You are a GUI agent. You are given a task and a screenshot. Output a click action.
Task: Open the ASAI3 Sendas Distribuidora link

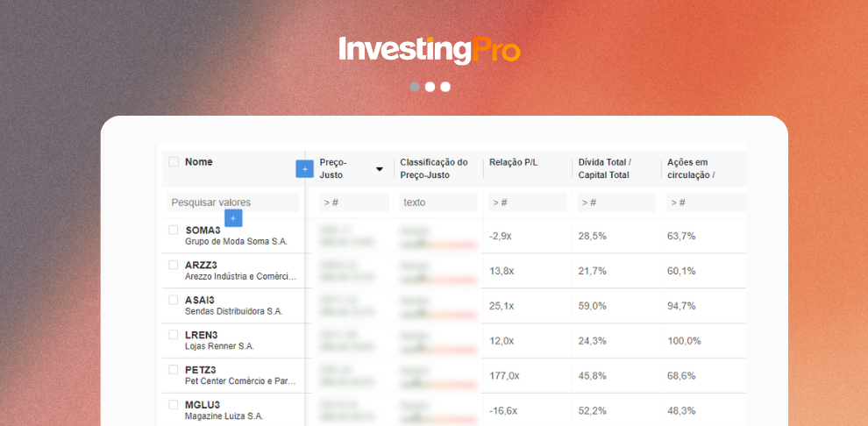click(233, 305)
